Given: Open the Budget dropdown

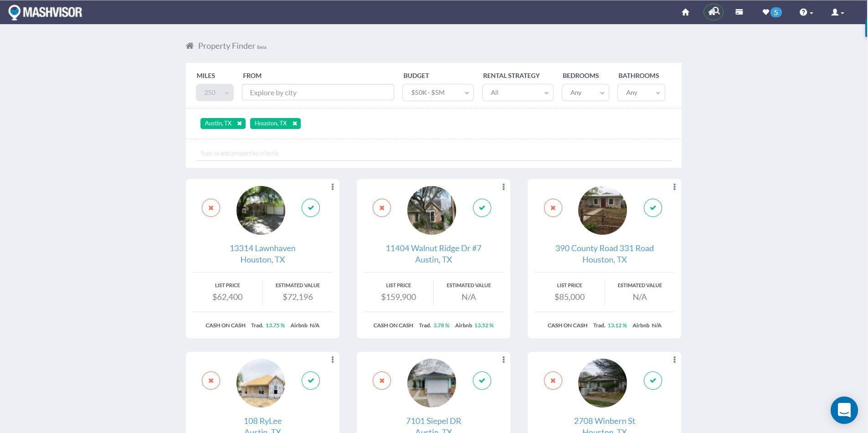Looking at the screenshot, I should click(437, 92).
